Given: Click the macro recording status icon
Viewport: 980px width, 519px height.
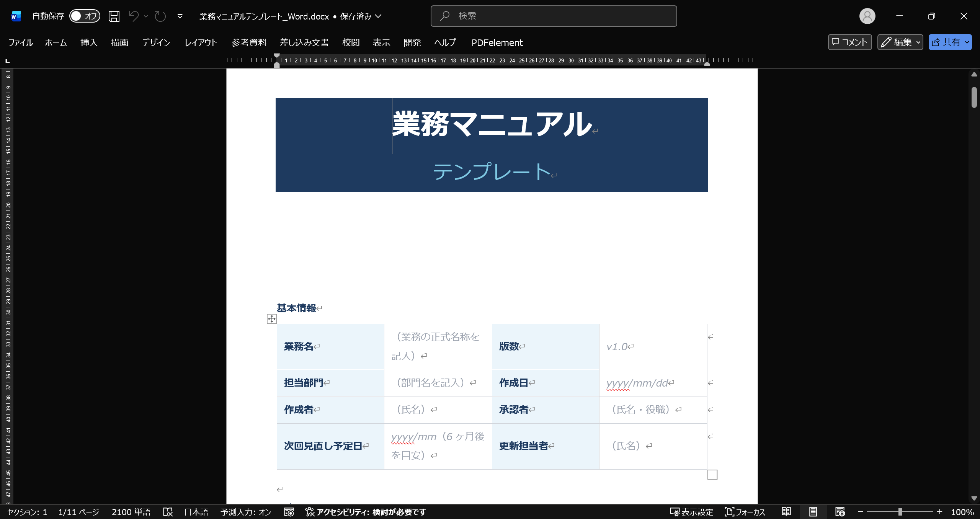Looking at the screenshot, I should [289, 512].
